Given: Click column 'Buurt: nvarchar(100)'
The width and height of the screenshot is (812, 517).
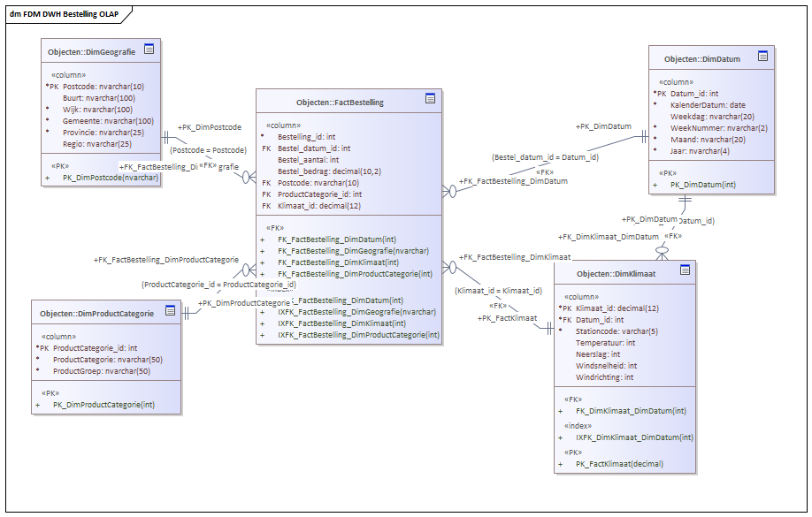Looking at the screenshot, I should [x=99, y=98].
